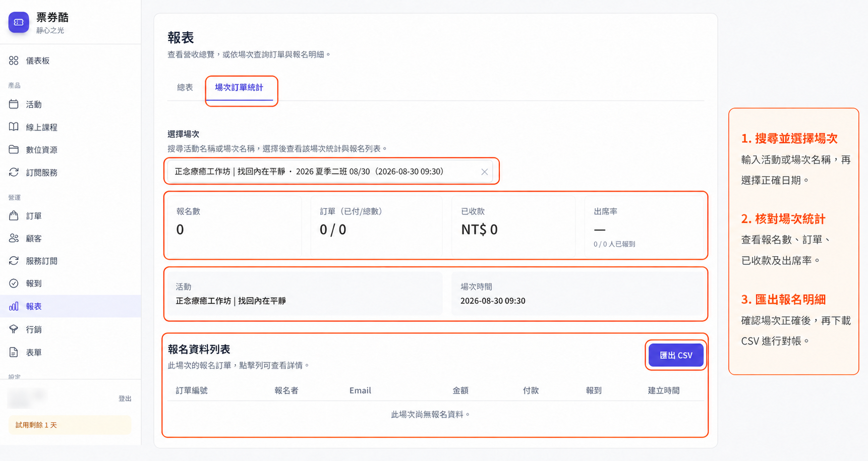868x461 pixels.
Task: Click the 已收款 NT$ 0 stat card
Action: (x=513, y=225)
